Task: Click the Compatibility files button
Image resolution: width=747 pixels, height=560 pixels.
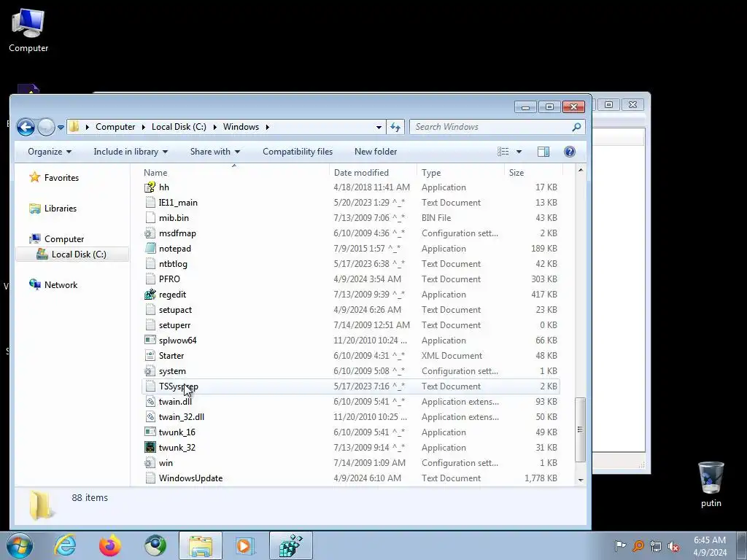Action: (298, 152)
